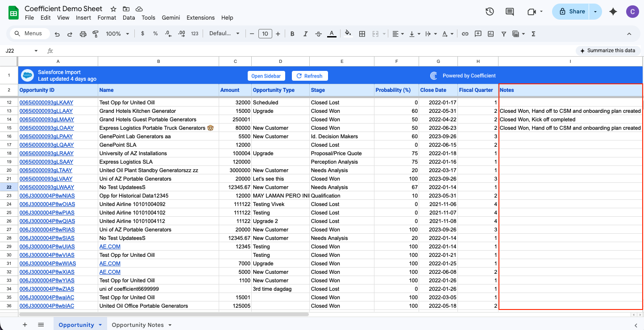Image resolution: width=644 pixels, height=330 pixels.
Task: Click the Refresh button in the Salesforce banner
Action: tap(309, 75)
